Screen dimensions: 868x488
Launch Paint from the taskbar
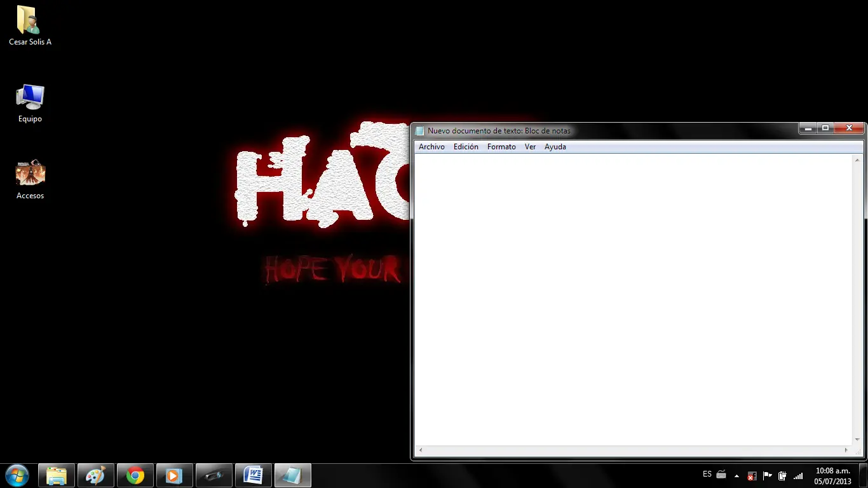click(96, 475)
